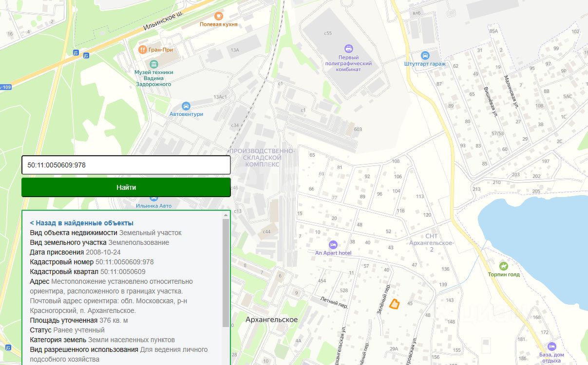Click the Ильинка Авто car icon

coord(154,198)
